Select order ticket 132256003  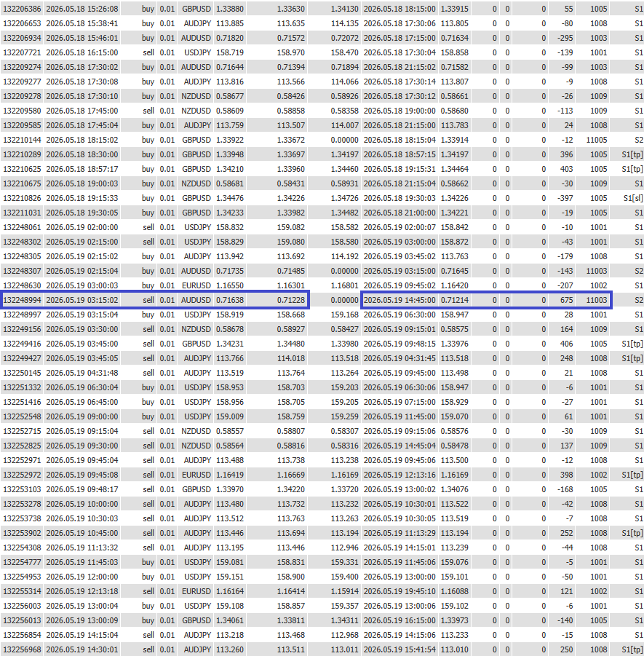point(22,606)
